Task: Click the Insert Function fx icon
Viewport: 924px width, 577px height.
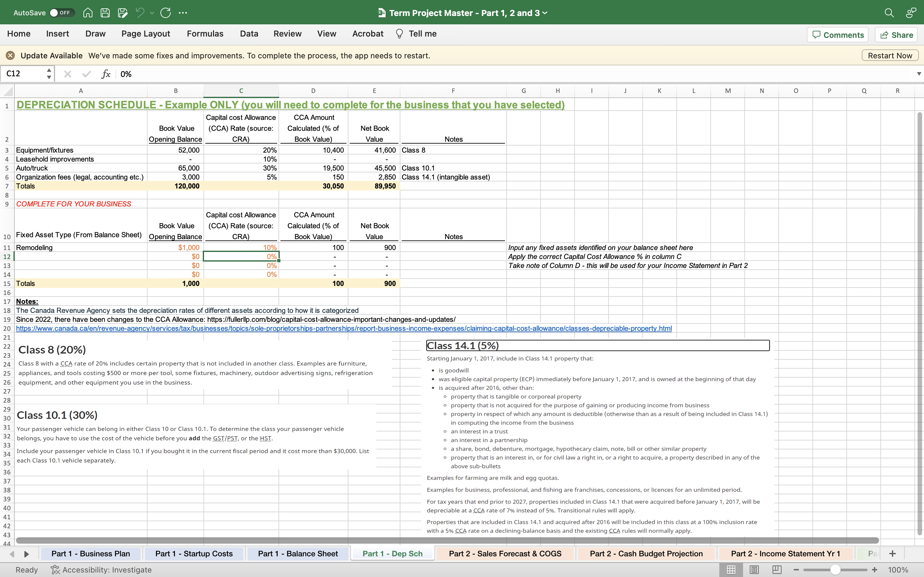Action: point(106,74)
